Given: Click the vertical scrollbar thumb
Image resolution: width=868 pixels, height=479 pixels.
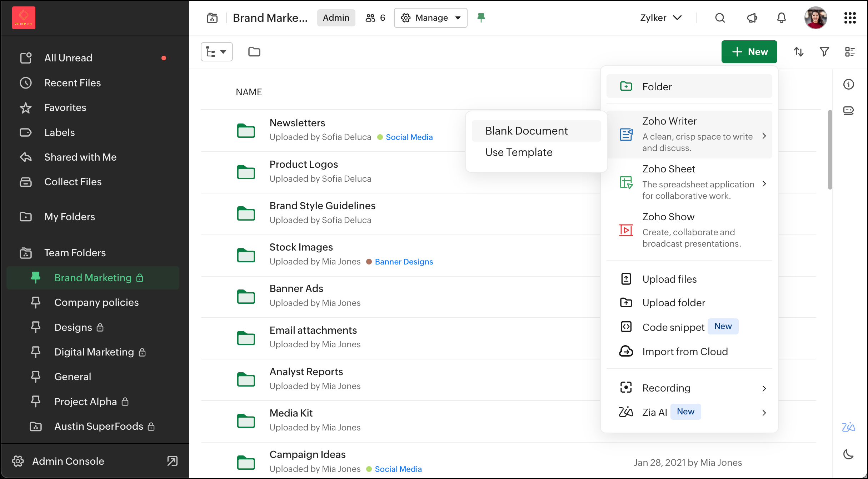Looking at the screenshot, I should pyautogui.click(x=830, y=150).
